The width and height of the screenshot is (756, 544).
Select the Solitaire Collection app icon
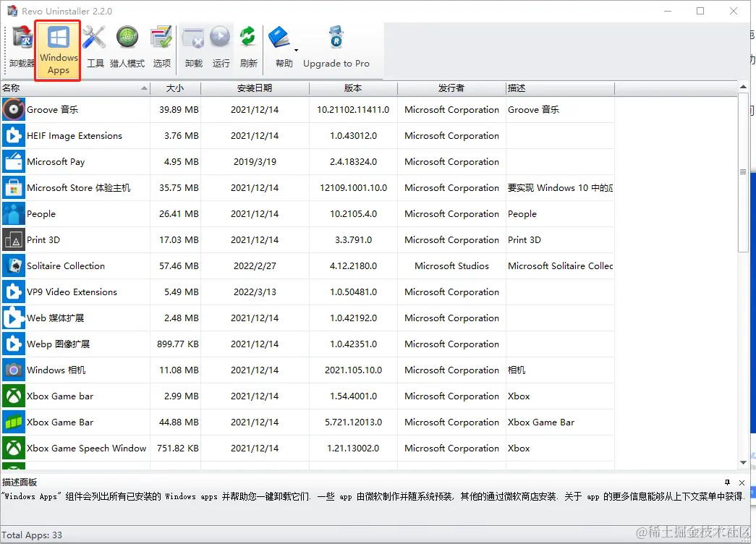(14, 265)
